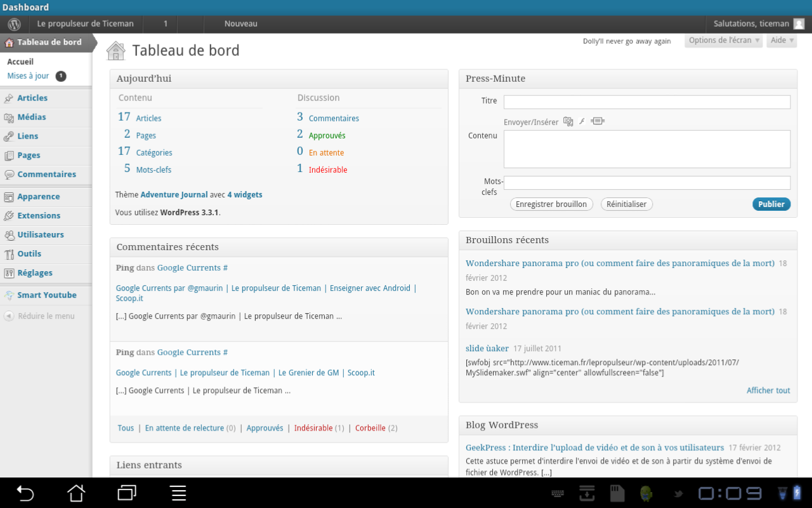Filter comments by Corbeille link
The image size is (812, 508).
[370, 428]
